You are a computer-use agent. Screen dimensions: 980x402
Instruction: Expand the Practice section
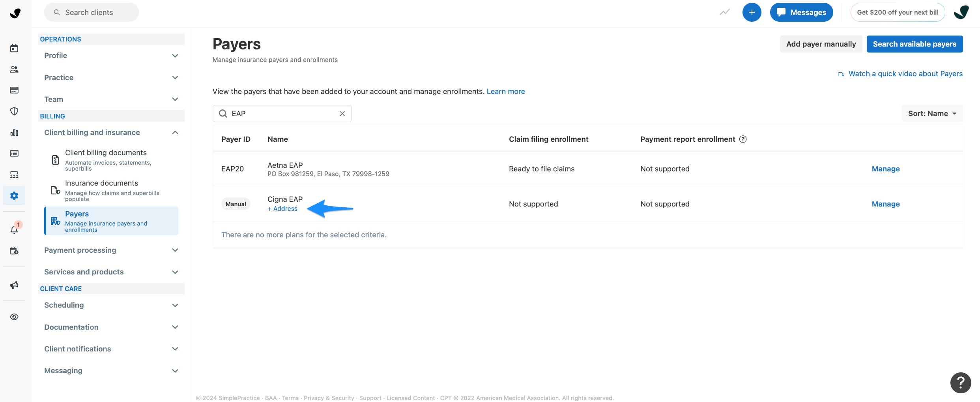(x=111, y=77)
